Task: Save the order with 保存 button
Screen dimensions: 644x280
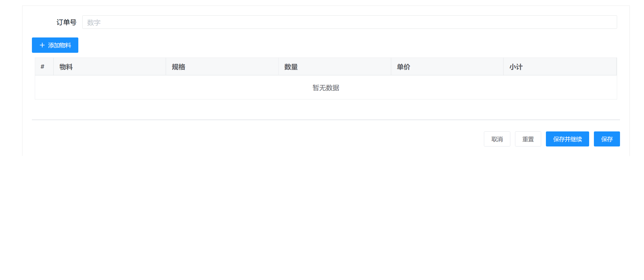Action: pyautogui.click(x=607, y=139)
